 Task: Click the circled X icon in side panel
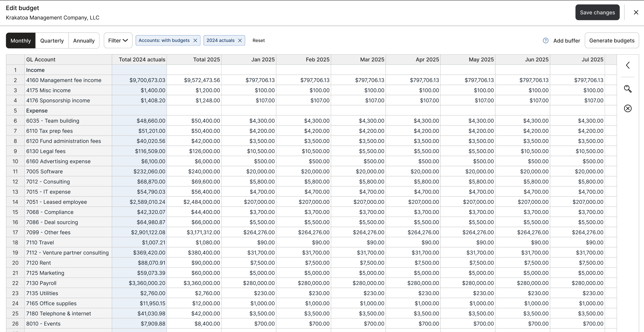click(627, 108)
